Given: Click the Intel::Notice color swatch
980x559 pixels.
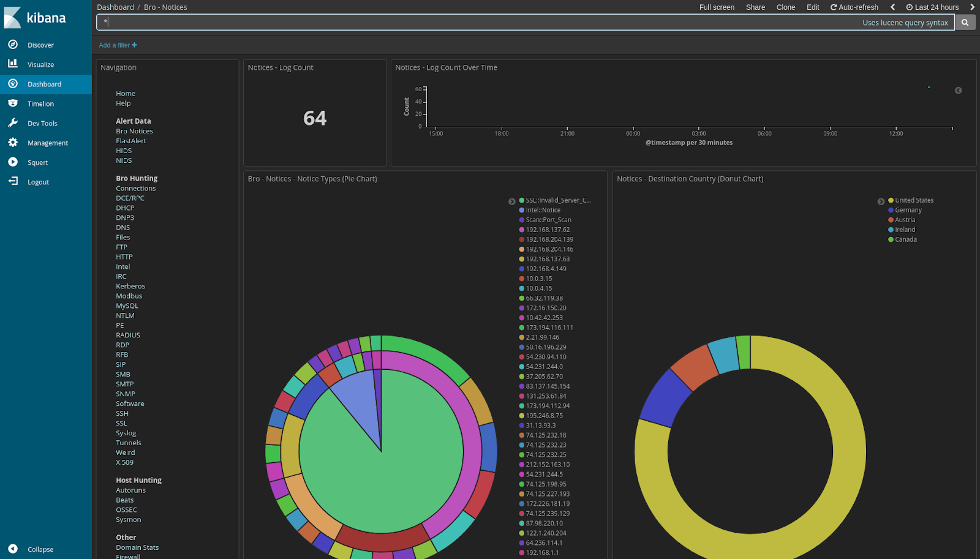Looking at the screenshot, I should [520, 209].
